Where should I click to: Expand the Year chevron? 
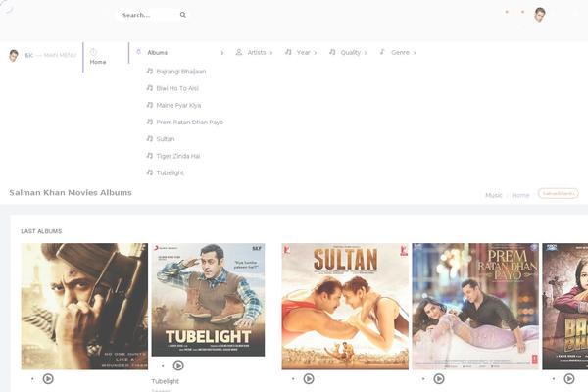[315, 53]
